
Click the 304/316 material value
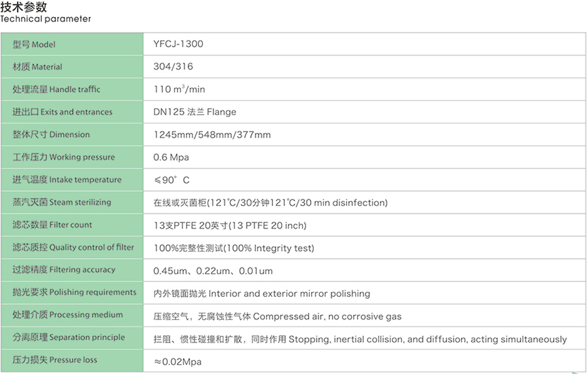pyautogui.click(x=173, y=67)
